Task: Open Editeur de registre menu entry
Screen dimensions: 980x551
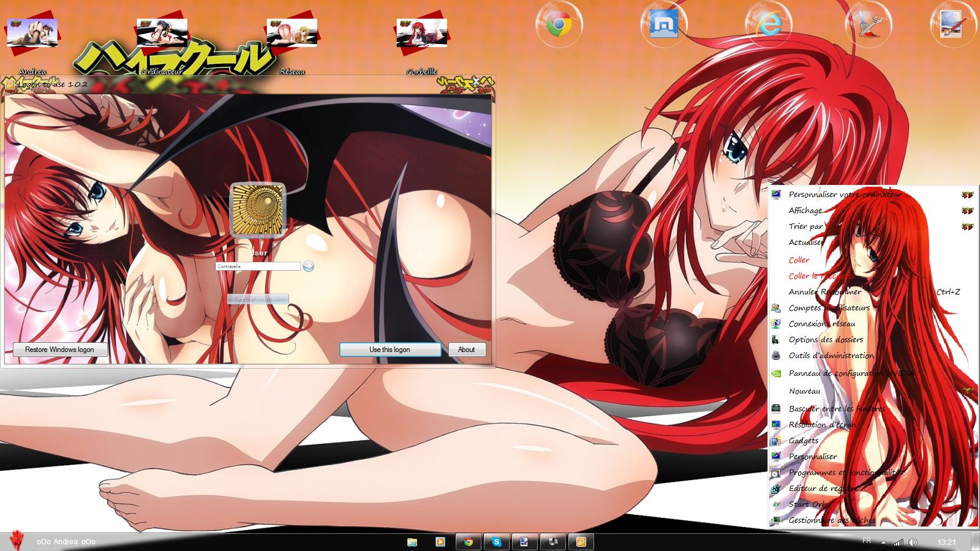Action: 873,489
